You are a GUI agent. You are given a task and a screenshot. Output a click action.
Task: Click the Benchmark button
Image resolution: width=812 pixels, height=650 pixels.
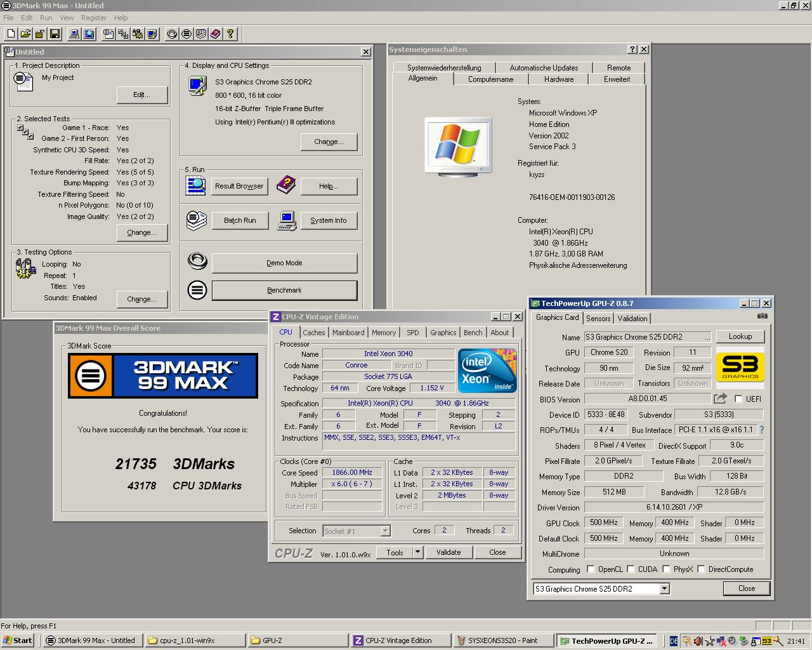284,291
